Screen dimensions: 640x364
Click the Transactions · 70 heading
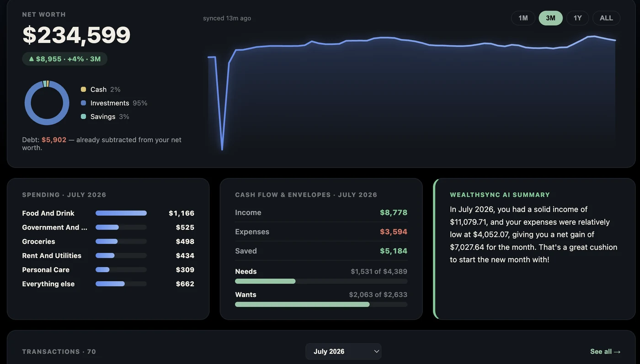point(59,352)
